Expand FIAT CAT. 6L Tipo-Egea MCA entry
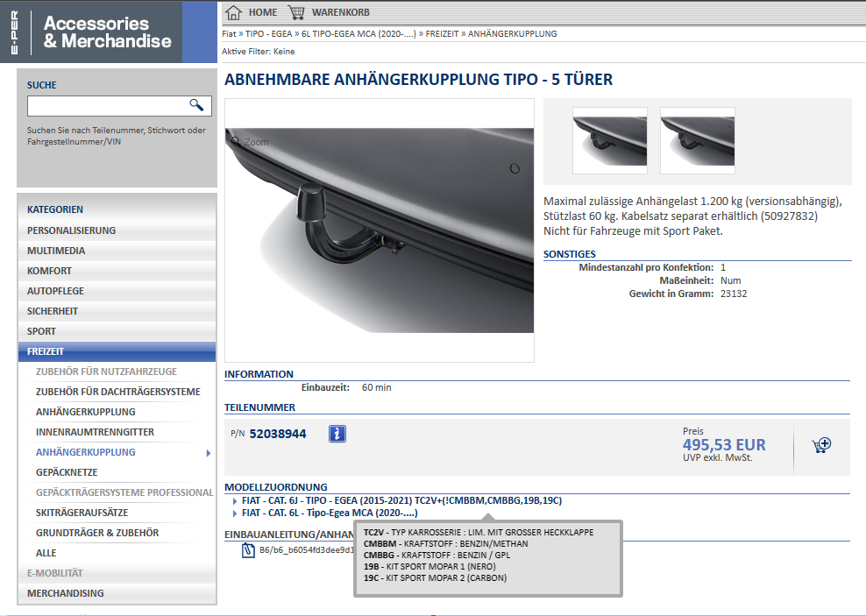The image size is (866, 616). [235, 513]
